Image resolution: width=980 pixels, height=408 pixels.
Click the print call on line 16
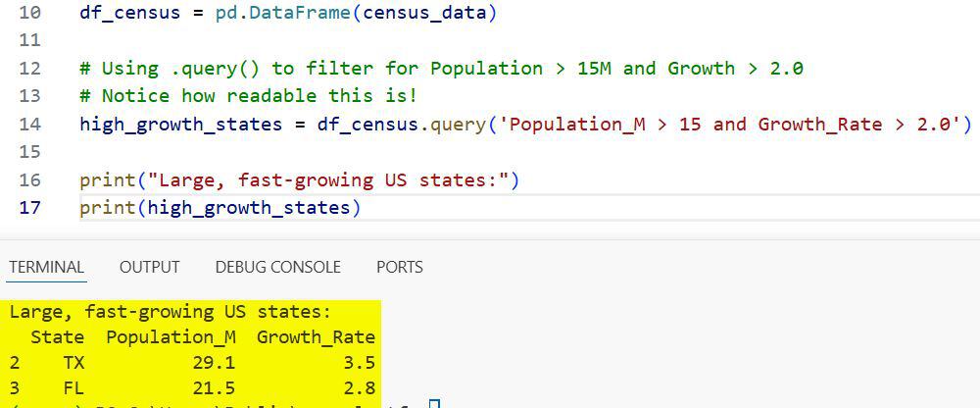[108, 180]
